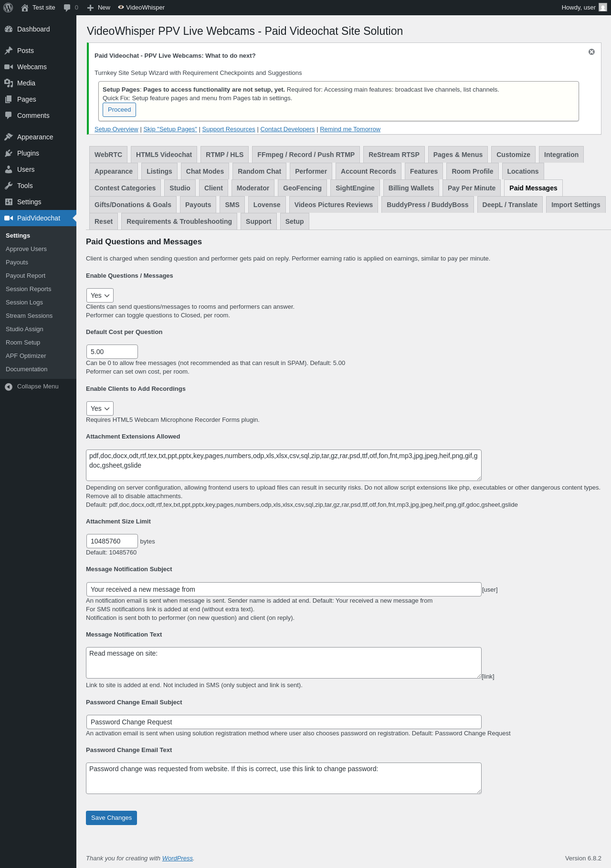Click the Posts pushpin icon

9,51
